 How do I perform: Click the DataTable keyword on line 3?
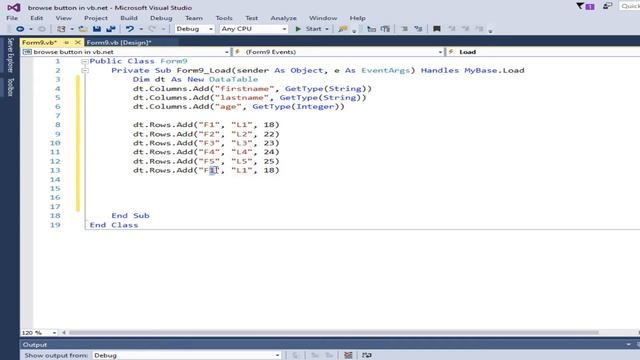233,79
